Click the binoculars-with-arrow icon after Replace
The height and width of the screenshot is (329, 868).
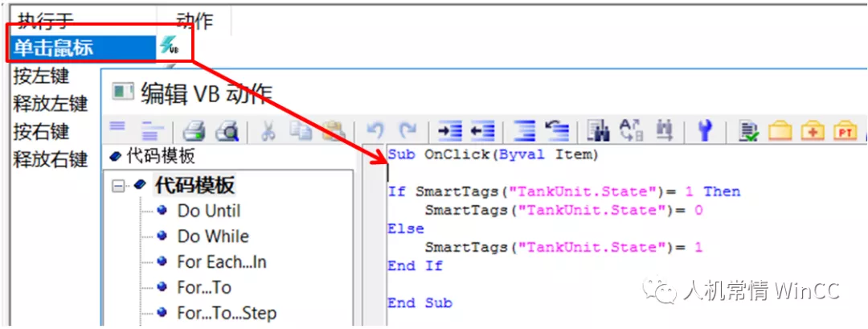(664, 131)
